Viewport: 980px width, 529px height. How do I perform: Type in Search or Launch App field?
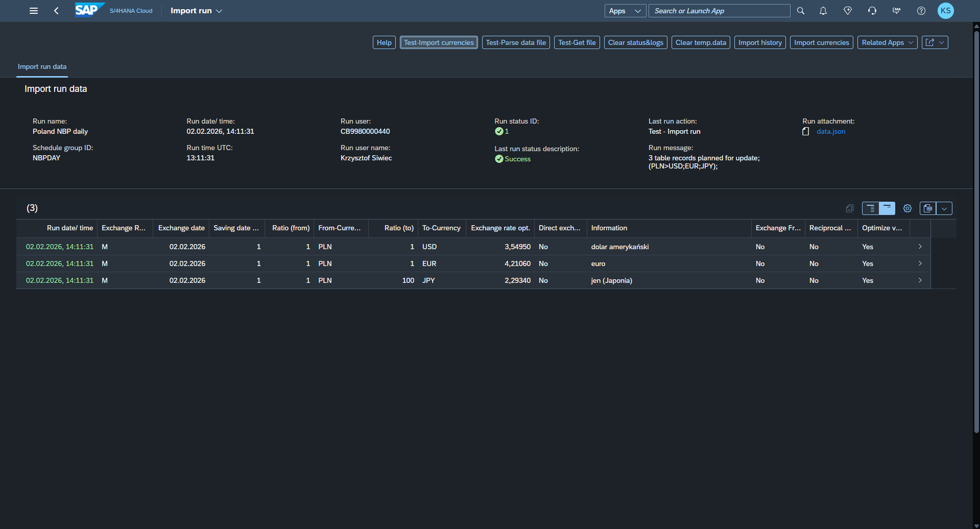719,11
